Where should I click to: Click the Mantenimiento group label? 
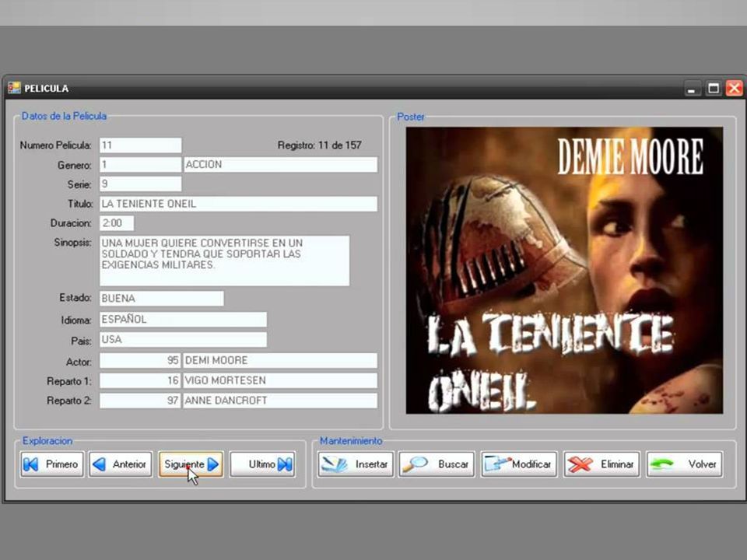tap(351, 441)
